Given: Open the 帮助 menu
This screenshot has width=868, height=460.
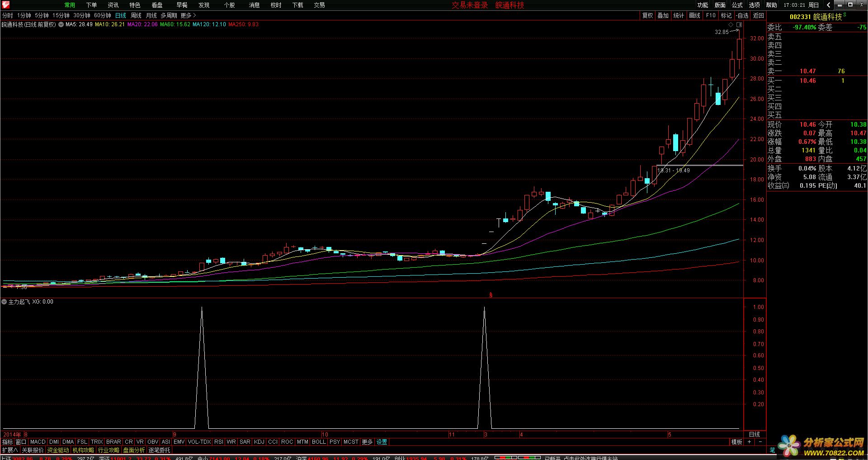Looking at the screenshot, I should (772, 5).
